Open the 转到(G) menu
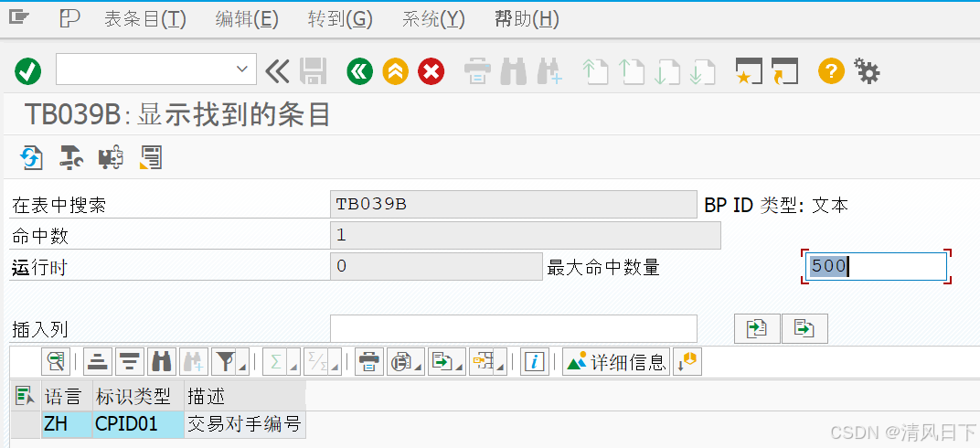This screenshot has width=980, height=448. tap(340, 19)
